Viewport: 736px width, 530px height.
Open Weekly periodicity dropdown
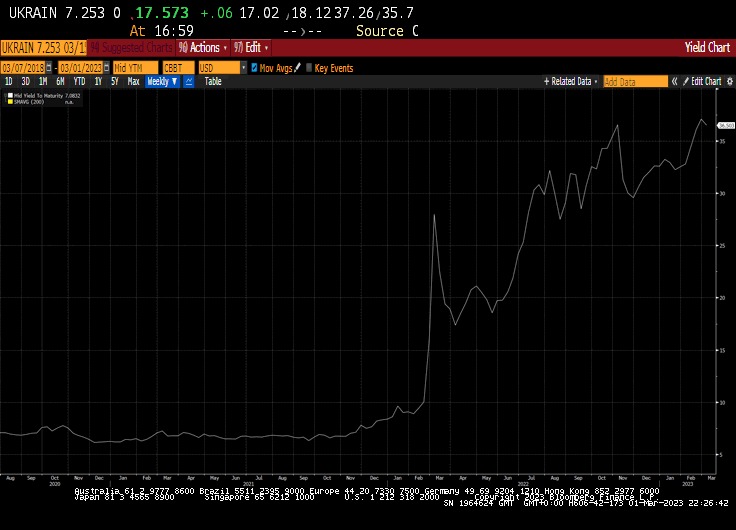point(162,82)
